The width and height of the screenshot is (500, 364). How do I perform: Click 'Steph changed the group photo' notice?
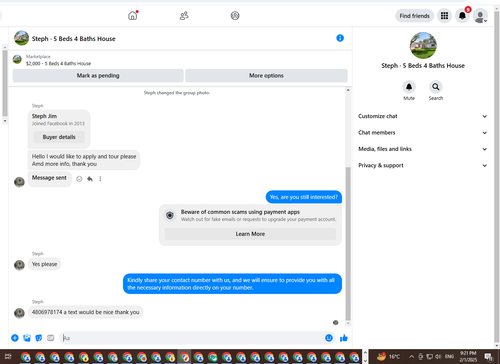click(x=177, y=93)
